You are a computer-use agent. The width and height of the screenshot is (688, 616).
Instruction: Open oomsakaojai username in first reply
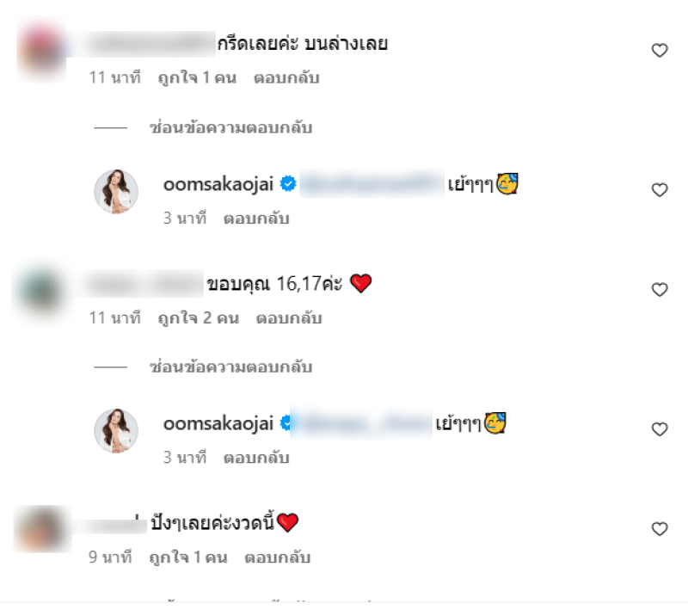(x=218, y=184)
